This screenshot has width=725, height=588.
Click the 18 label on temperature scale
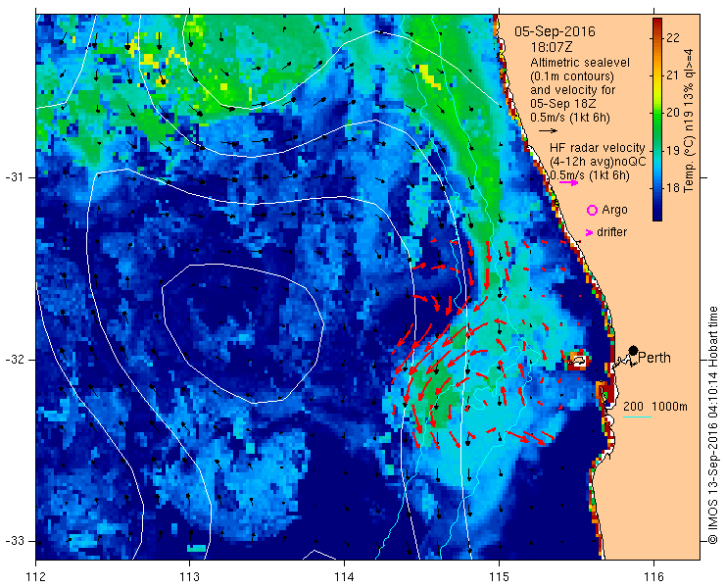point(673,188)
